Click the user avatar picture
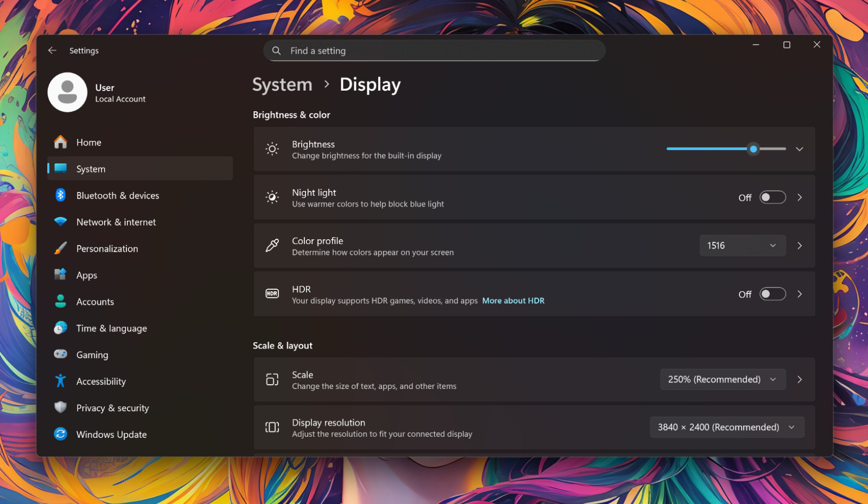 click(x=67, y=92)
